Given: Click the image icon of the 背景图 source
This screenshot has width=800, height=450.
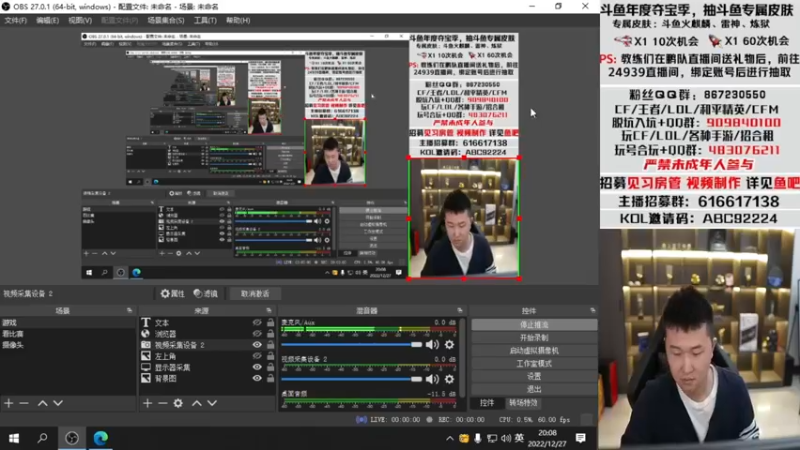Looking at the screenshot, I should click(146, 379).
